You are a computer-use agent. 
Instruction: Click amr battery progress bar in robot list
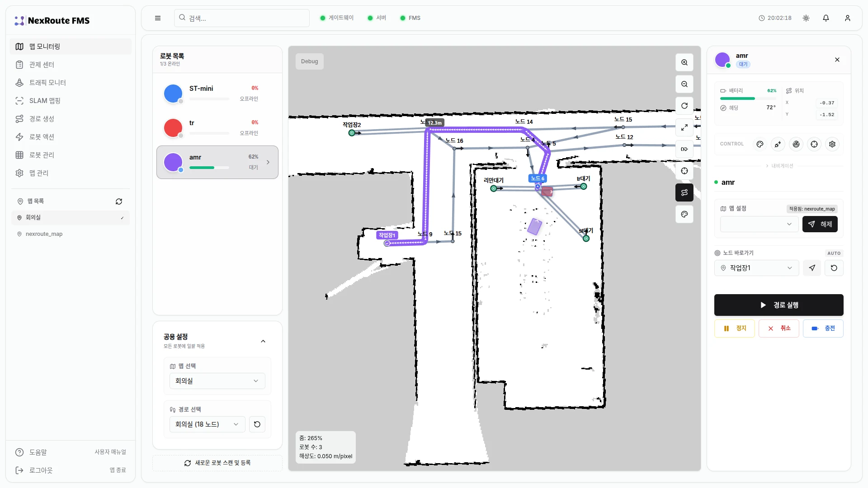tap(209, 168)
